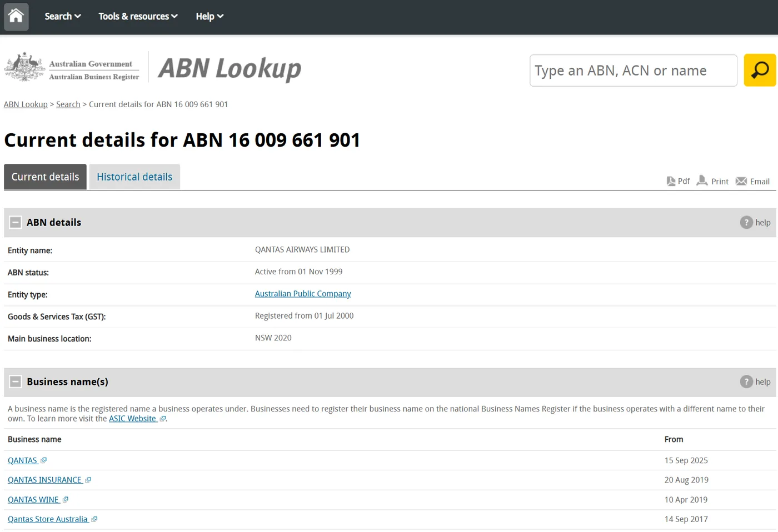Image resolution: width=778 pixels, height=532 pixels.
Task: Open the Australian Public Company link
Action: [303, 294]
